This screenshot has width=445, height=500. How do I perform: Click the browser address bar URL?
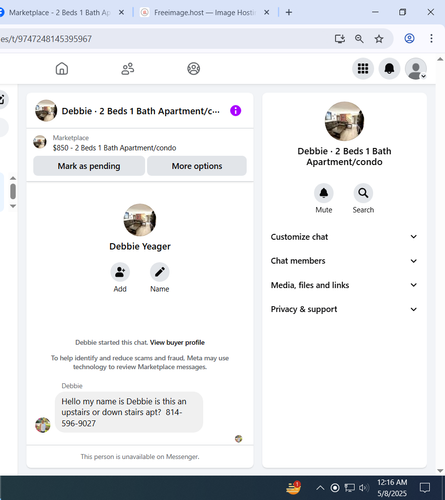46,39
